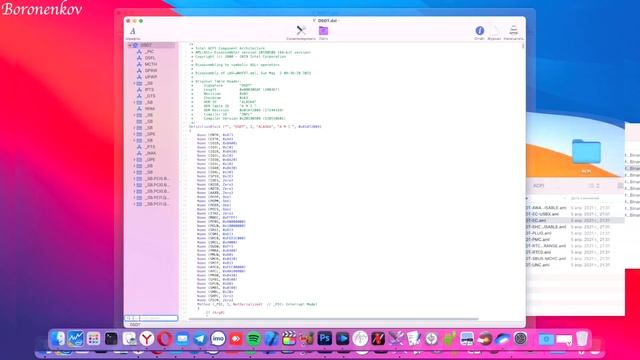The height and width of the screenshot is (360, 640).
Task: Select the UPWP method in navigator
Action: pos(151,77)
